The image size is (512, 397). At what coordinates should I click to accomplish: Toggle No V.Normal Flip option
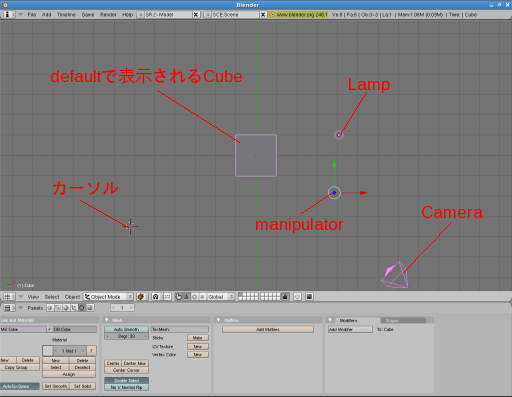(x=126, y=387)
